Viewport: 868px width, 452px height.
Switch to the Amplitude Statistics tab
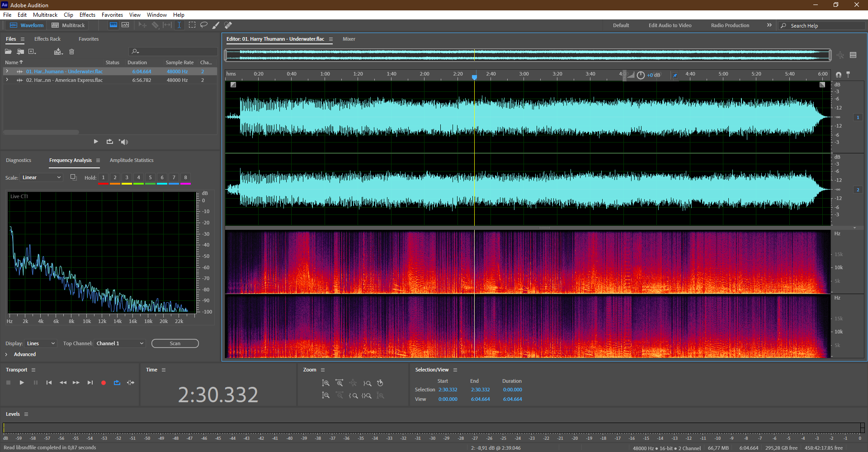132,160
